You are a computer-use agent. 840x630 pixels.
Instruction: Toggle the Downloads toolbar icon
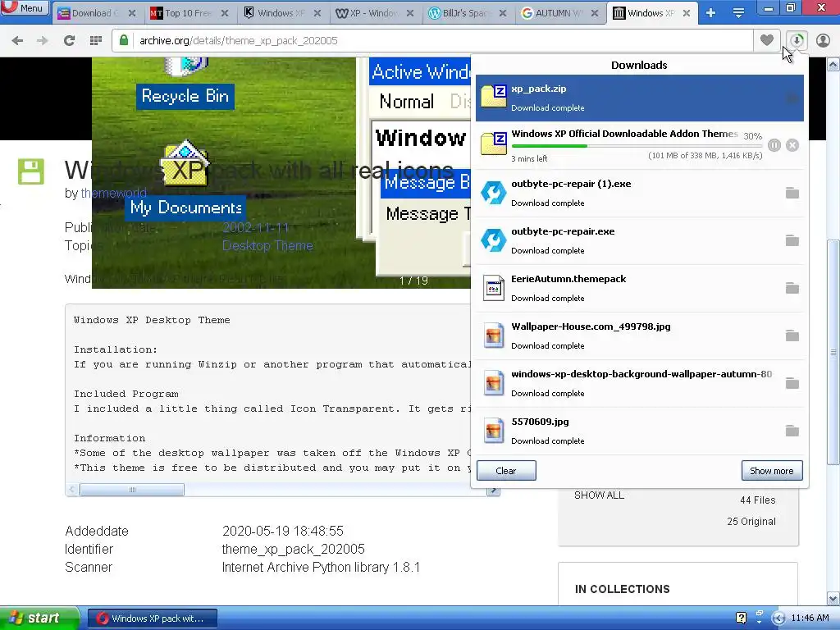click(x=797, y=40)
